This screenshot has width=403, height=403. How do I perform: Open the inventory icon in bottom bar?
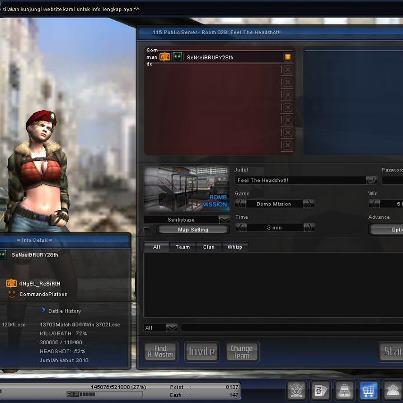(x=344, y=390)
